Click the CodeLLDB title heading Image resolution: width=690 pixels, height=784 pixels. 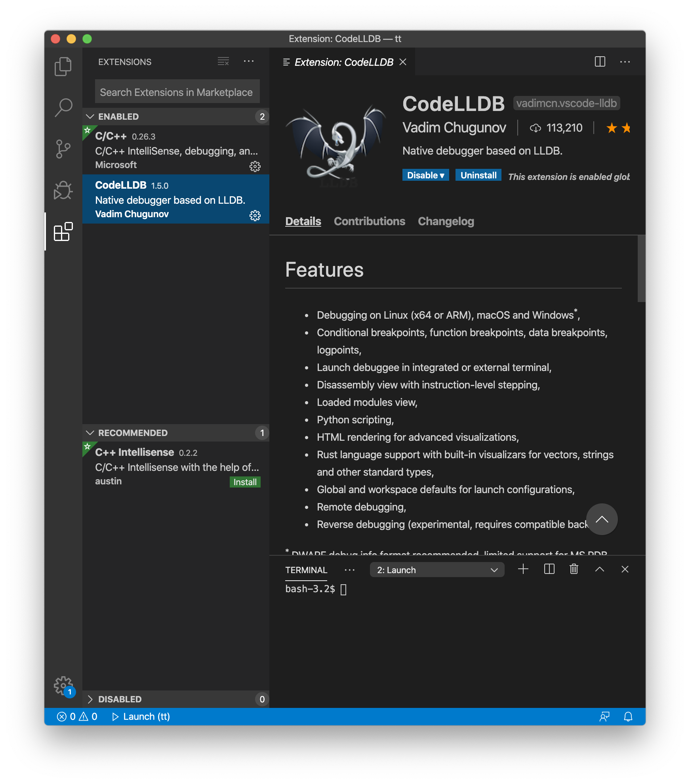click(x=453, y=104)
